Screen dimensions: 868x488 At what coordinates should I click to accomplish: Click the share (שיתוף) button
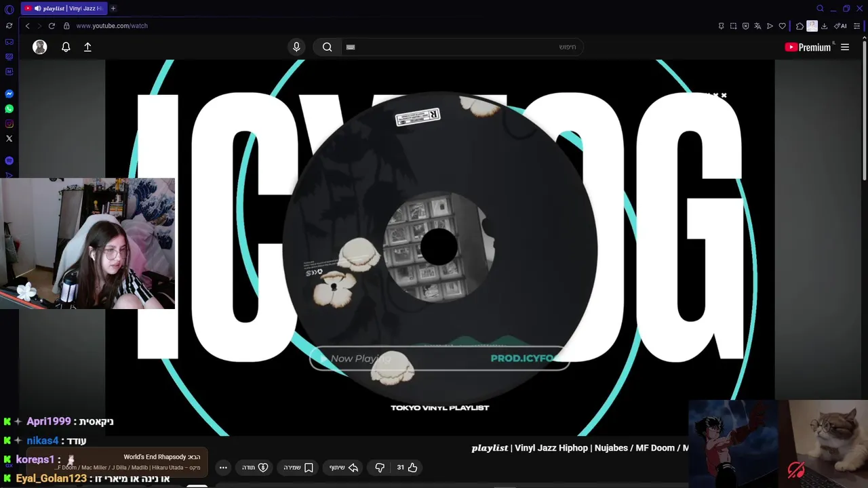pos(344,467)
